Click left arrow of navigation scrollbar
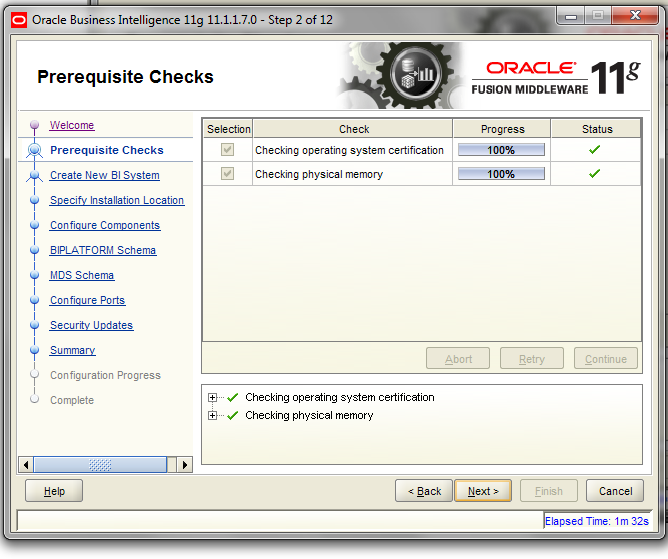 coord(26,464)
